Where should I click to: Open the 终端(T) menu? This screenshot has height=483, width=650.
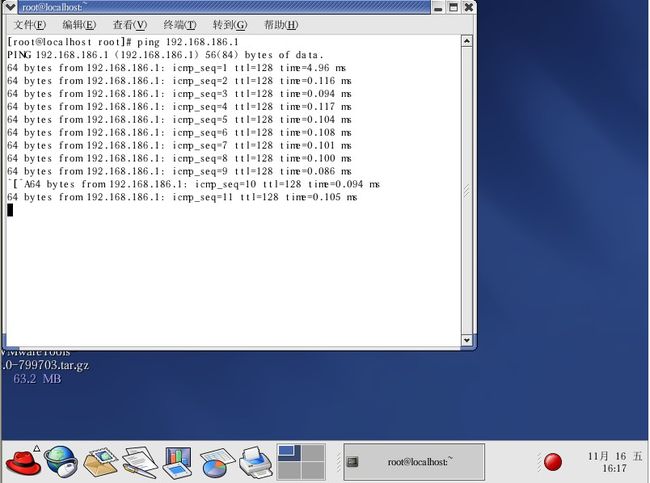coord(180,25)
